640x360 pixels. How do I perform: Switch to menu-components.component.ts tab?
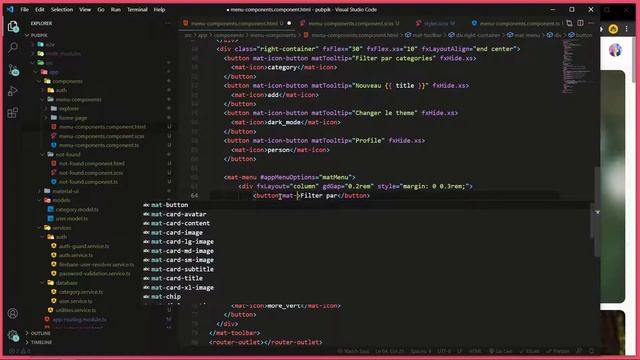[515, 23]
